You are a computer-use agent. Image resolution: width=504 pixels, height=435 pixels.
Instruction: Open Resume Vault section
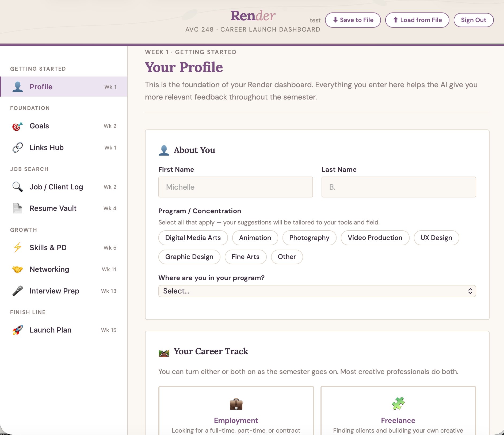click(64, 208)
